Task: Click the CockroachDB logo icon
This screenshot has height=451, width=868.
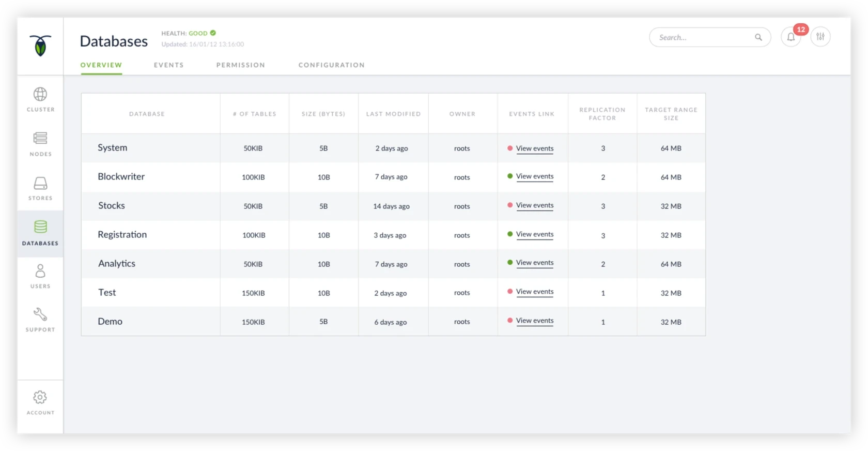Action: 40,46
